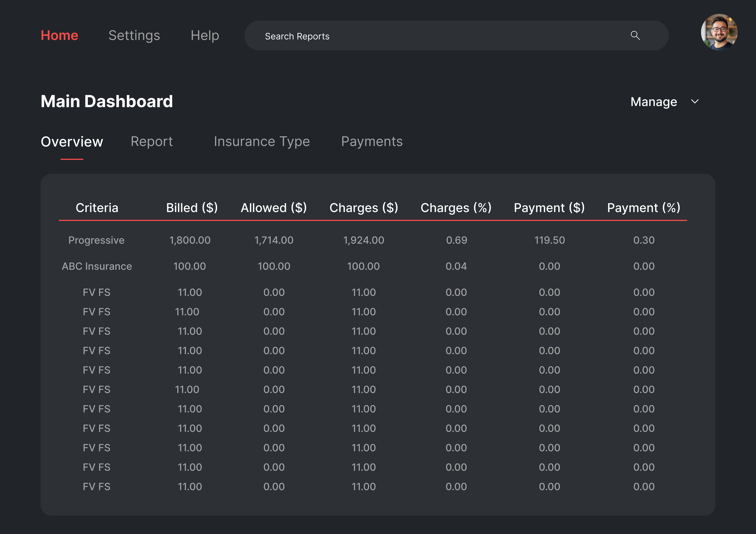This screenshot has height=534, width=756.
Task: Click the 1,800.00 billed value
Action: tap(190, 240)
